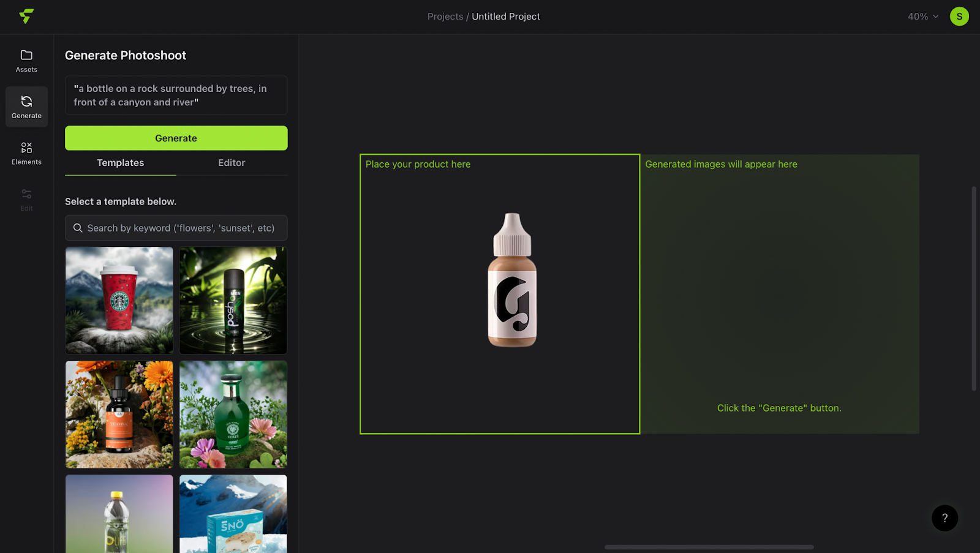980x553 pixels.
Task: Focus the template keyword search field
Action: point(176,228)
